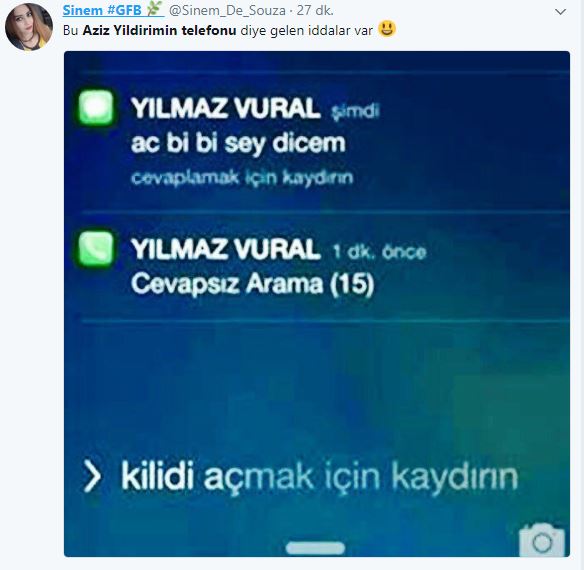Open the embedded lock screen image
Image resolution: width=584 pixels, height=570 pixels.
tap(317, 304)
